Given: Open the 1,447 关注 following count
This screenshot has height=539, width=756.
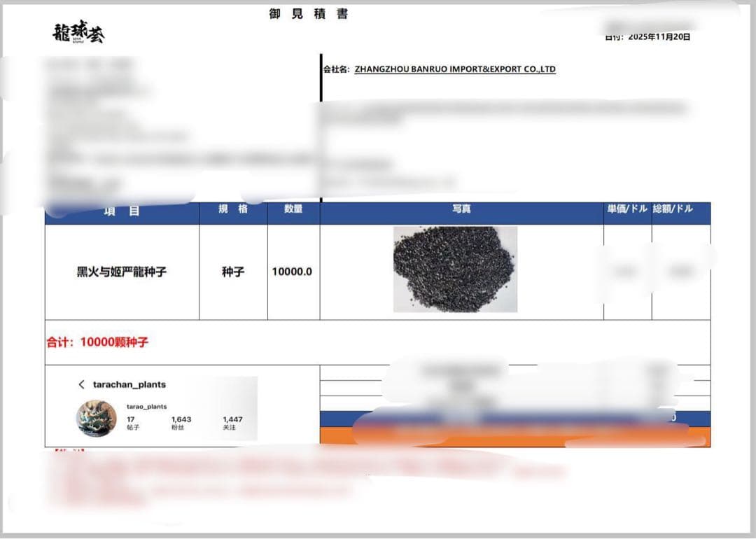Looking at the screenshot, I should (x=232, y=423).
